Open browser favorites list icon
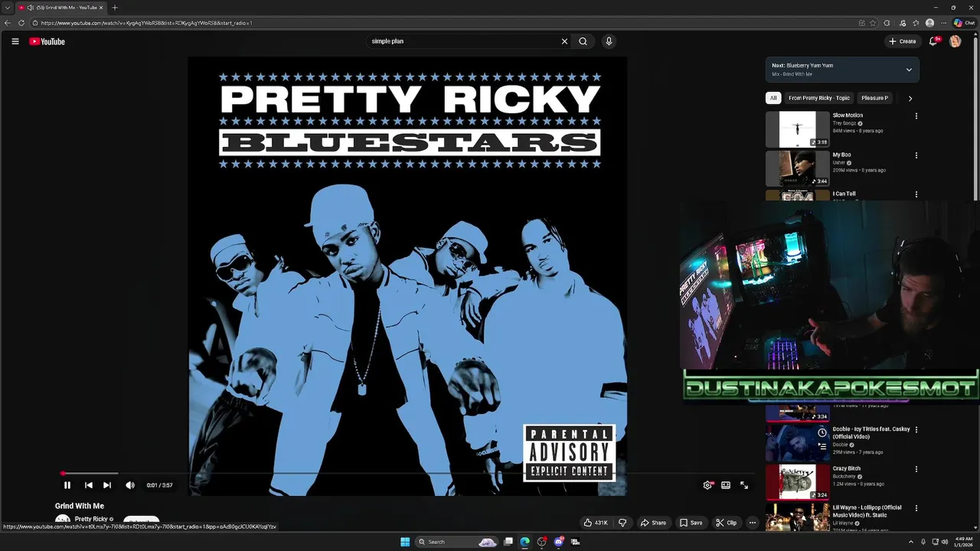980x551 pixels. [916, 23]
